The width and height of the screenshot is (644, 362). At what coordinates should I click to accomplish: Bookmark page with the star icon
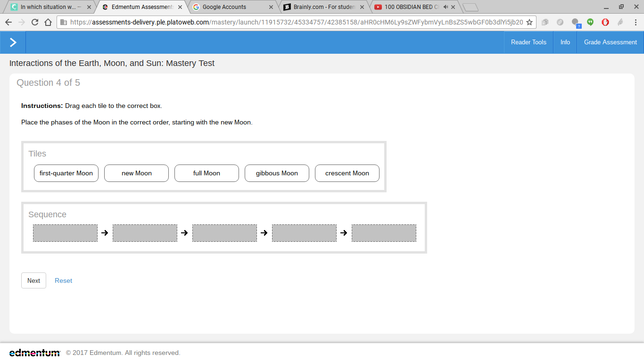click(x=529, y=22)
